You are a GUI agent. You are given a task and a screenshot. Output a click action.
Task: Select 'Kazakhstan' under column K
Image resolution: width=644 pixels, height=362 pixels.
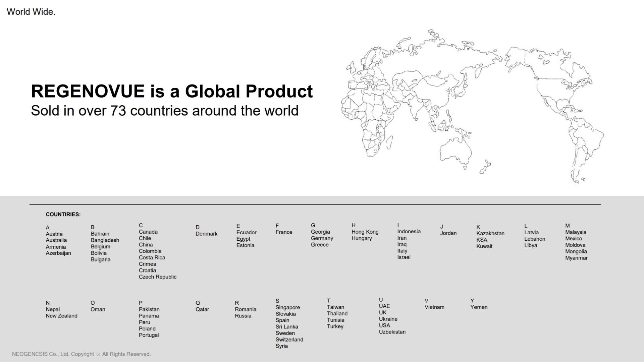pos(490,233)
